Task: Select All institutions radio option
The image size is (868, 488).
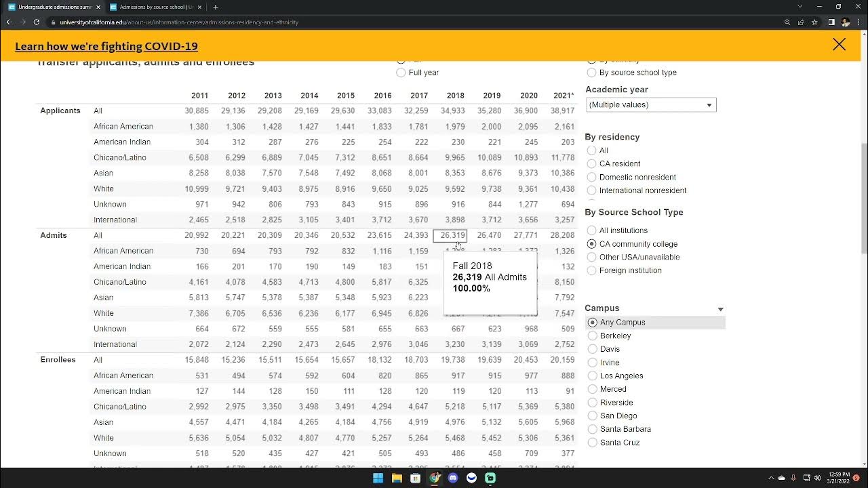Action: [x=591, y=230]
